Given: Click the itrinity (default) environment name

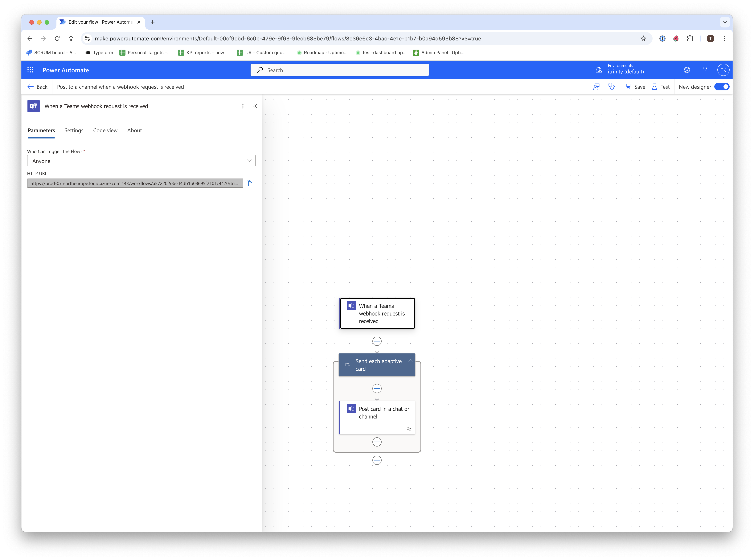Looking at the screenshot, I should pos(625,72).
